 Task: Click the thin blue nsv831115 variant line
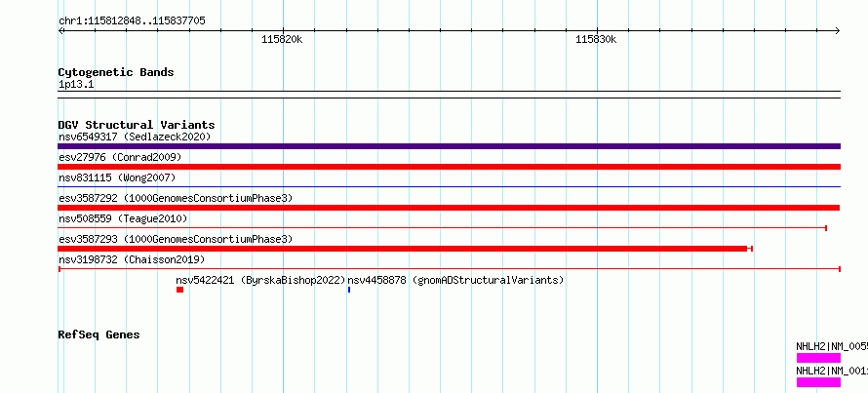[x=449, y=187]
